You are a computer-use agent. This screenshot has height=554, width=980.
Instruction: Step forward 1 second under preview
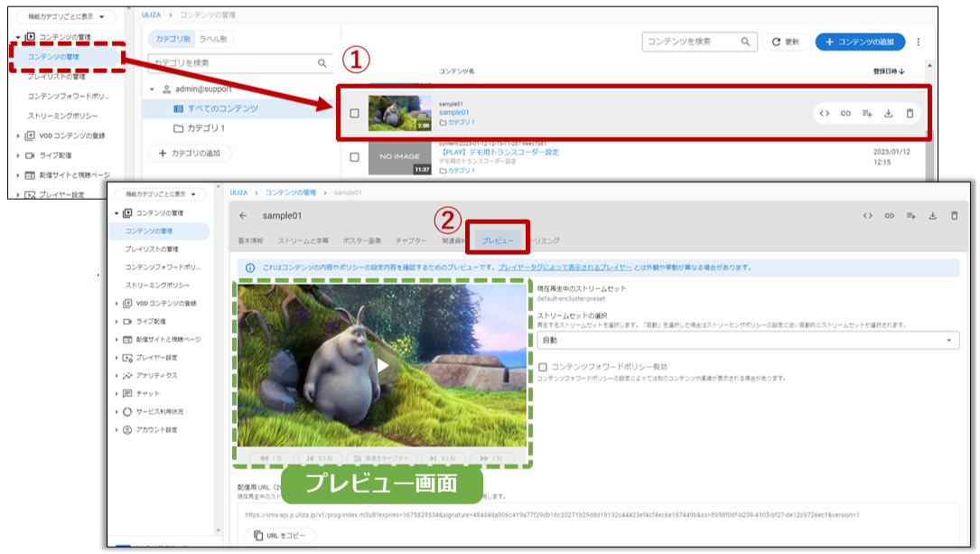tap(491, 458)
